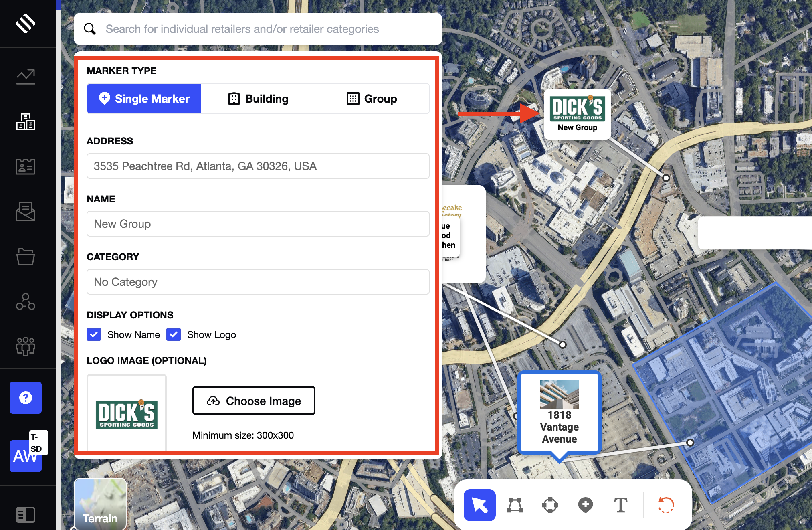Select the circle radius tool

[550, 505]
